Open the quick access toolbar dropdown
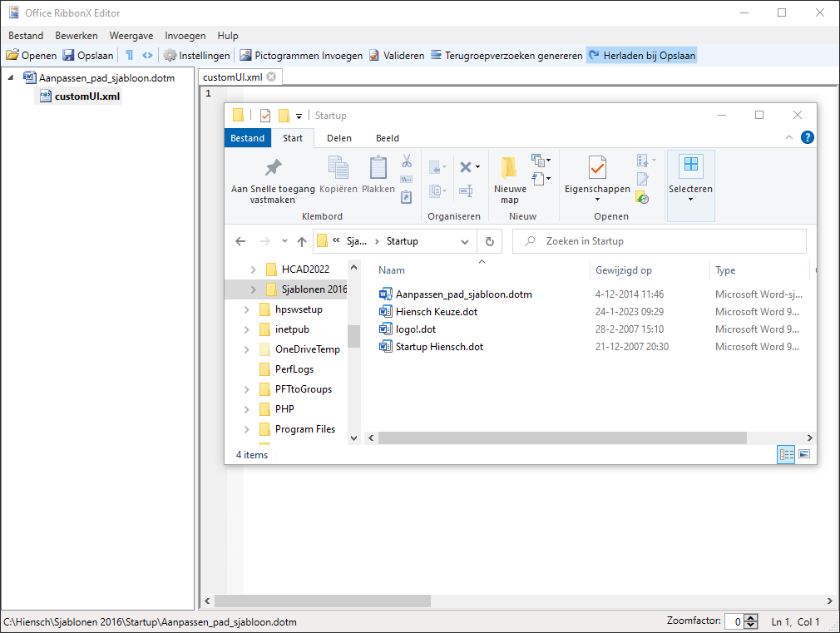 pyautogui.click(x=299, y=116)
